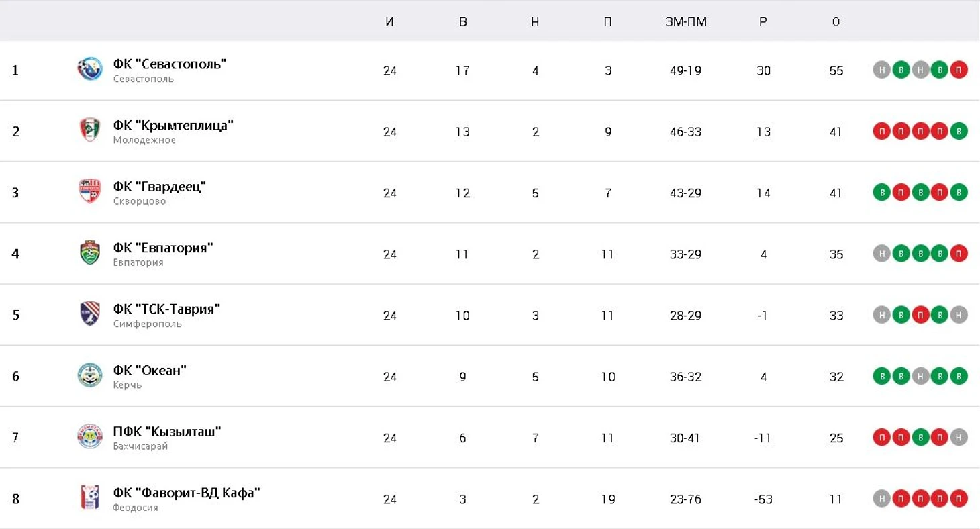Click the Okean Kerch round emblem
The height and width of the screenshot is (529, 980).
90,375
